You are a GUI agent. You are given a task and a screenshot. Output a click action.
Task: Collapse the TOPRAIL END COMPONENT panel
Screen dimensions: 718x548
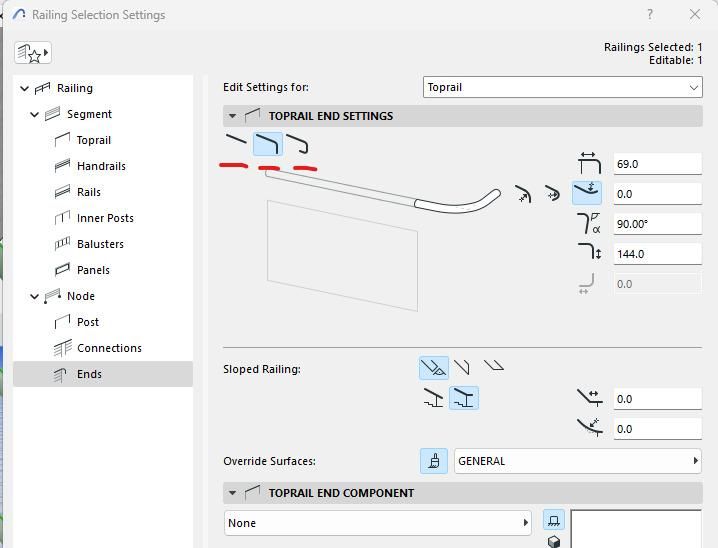[x=233, y=493]
